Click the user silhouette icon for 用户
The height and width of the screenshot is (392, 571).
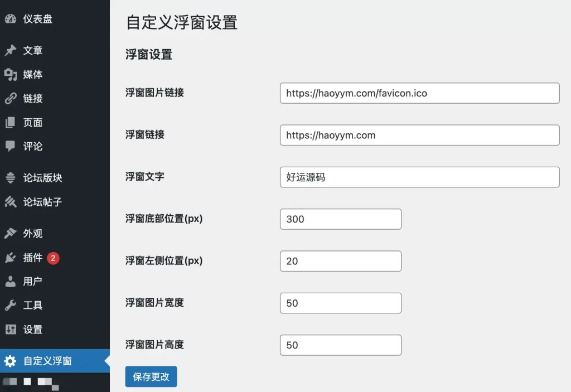pos(11,282)
